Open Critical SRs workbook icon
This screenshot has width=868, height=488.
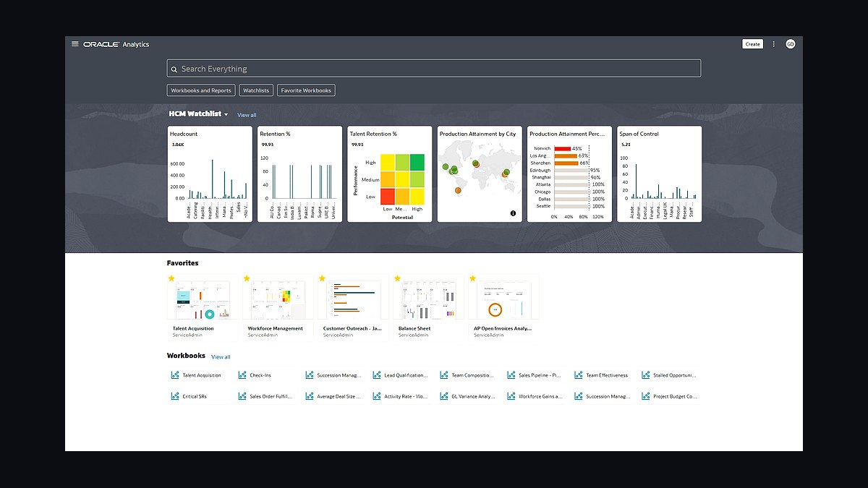[x=175, y=396]
